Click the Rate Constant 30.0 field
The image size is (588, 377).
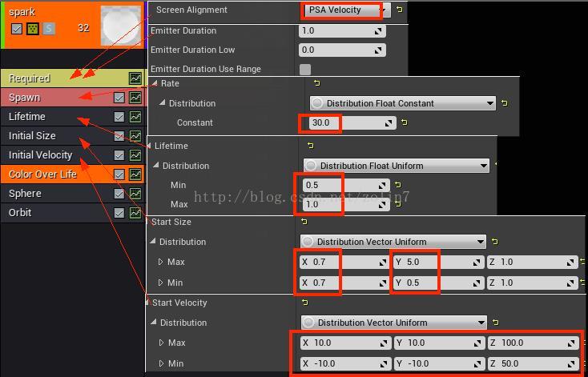click(x=352, y=122)
